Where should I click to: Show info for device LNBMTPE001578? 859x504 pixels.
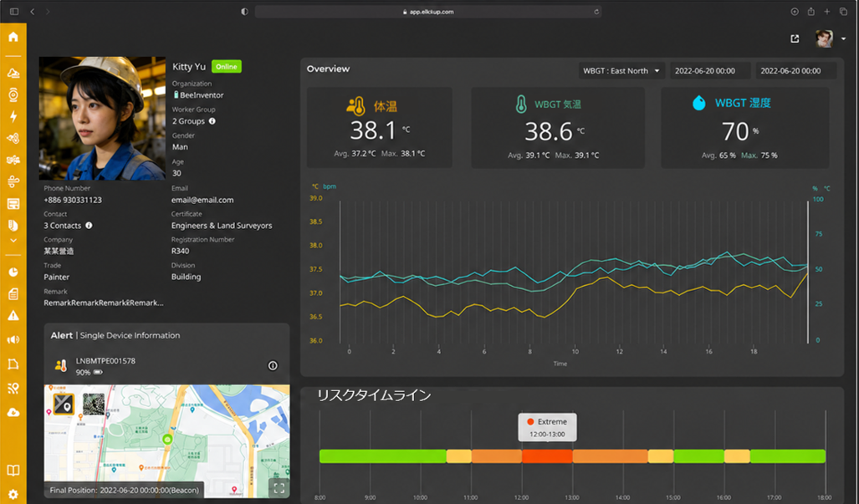point(273,365)
